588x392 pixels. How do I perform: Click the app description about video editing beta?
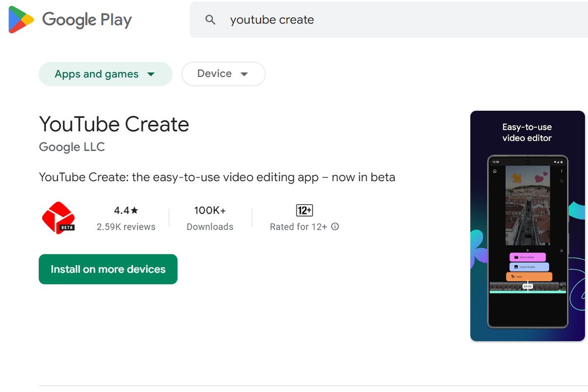tap(217, 177)
